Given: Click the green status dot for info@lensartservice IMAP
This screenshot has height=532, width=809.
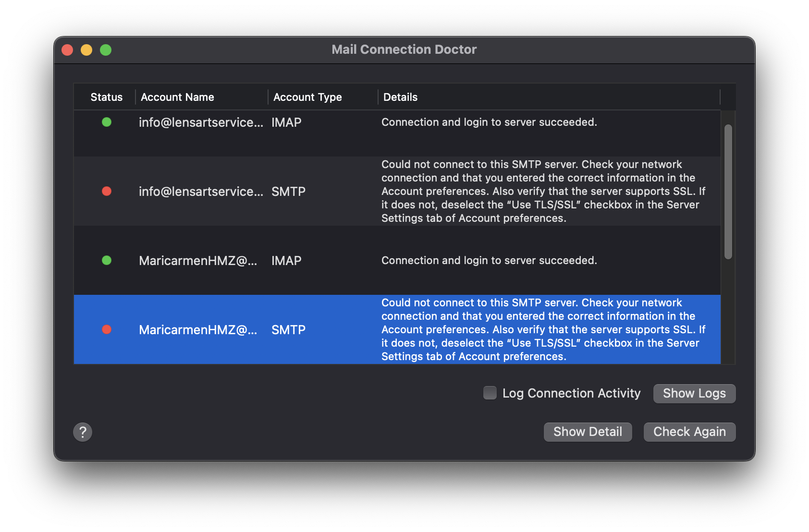Looking at the screenshot, I should [x=107, y=122].
